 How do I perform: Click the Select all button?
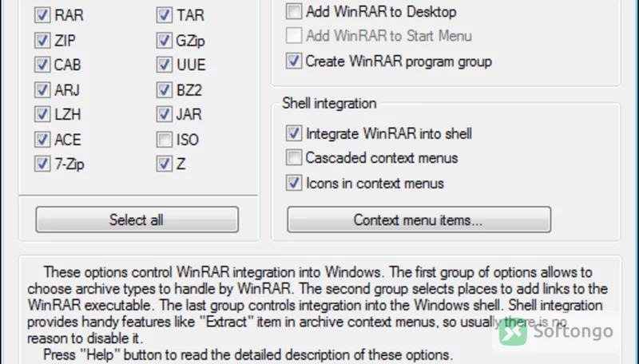tap(137, 220)
